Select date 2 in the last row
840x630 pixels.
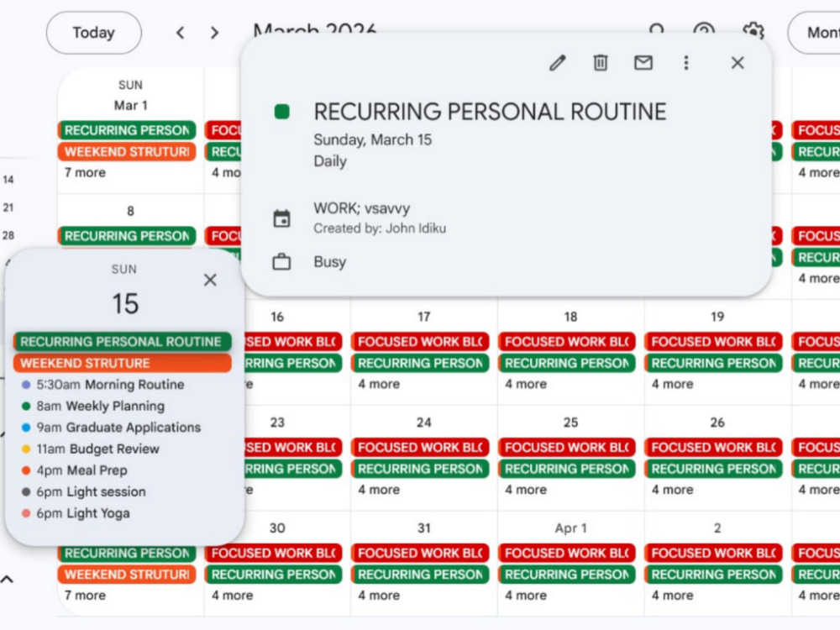(717, 528)
